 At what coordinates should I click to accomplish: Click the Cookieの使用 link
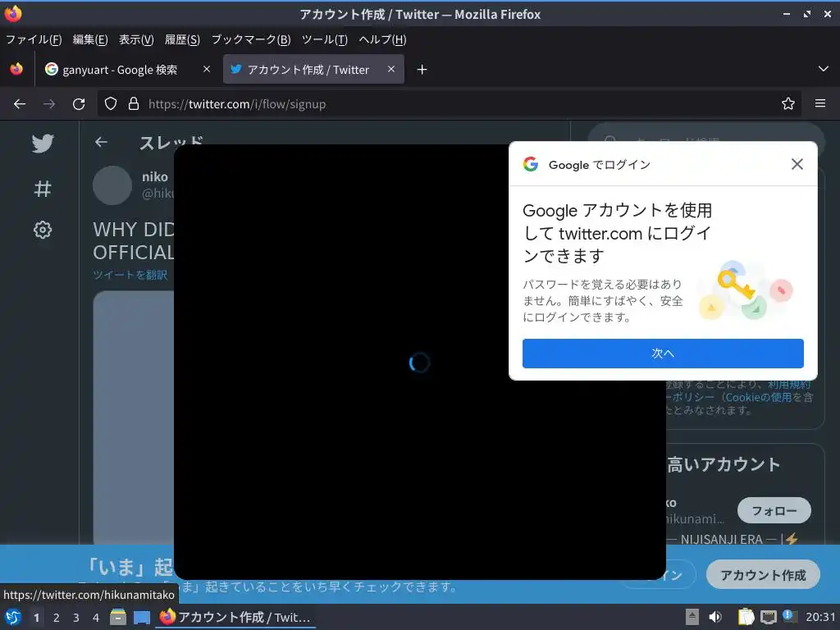point(758,397)
